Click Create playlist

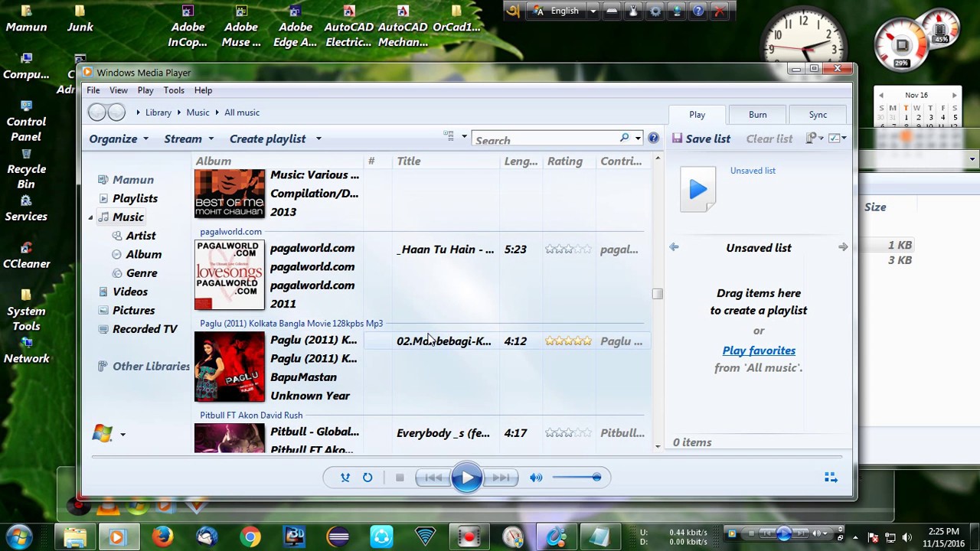click(267, 139)
